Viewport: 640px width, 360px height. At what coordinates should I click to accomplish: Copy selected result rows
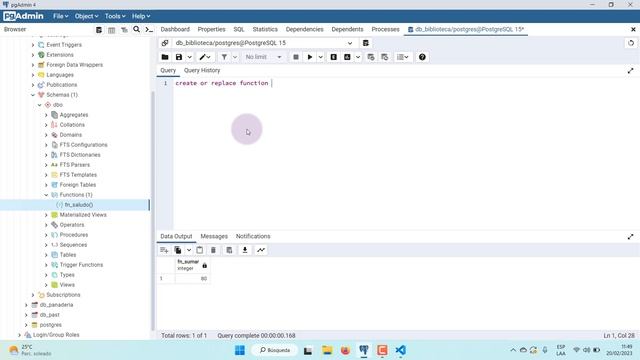tap(178, 250)
